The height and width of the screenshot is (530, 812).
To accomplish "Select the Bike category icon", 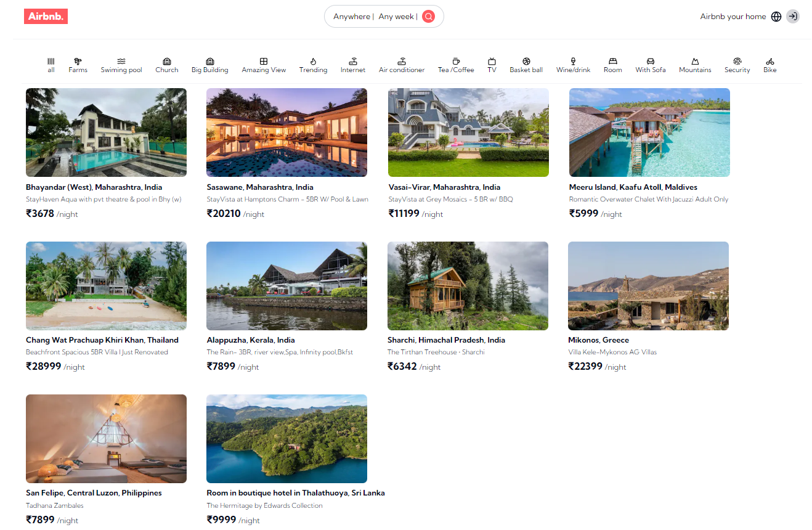I will [x=770, y=62].
